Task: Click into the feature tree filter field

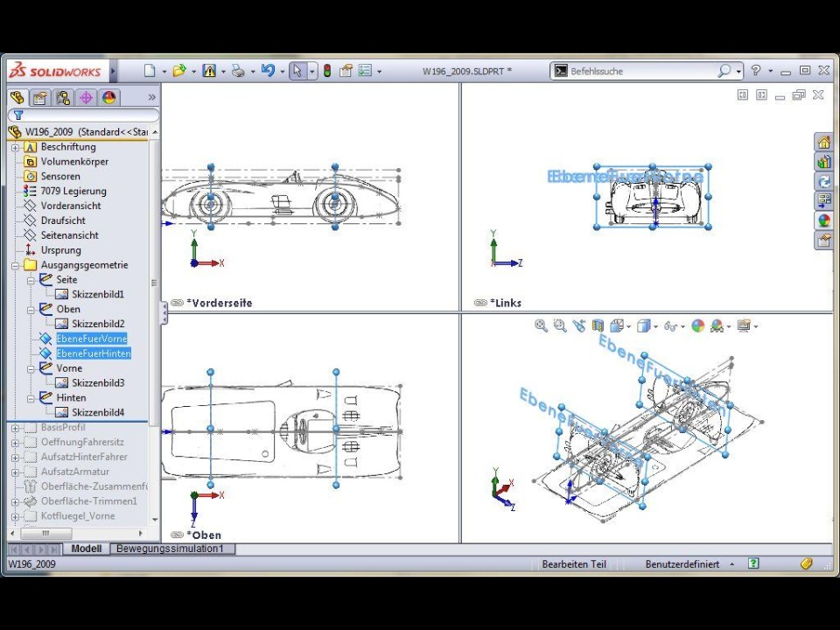Action: point(84,115)
